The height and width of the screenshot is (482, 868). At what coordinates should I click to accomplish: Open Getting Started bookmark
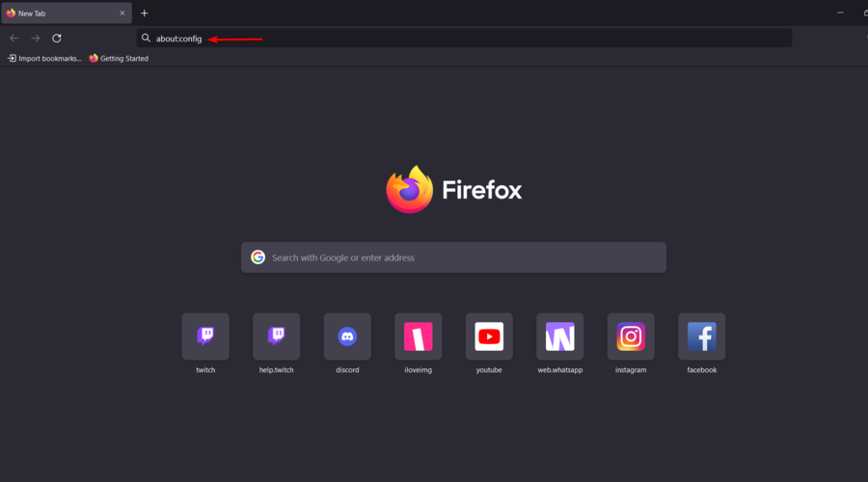pos(119,58)
